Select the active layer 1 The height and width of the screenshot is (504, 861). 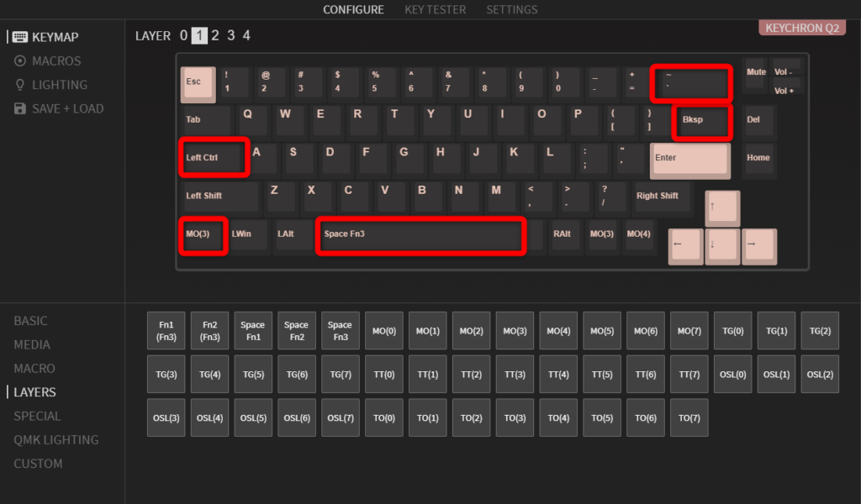[199, 35]
